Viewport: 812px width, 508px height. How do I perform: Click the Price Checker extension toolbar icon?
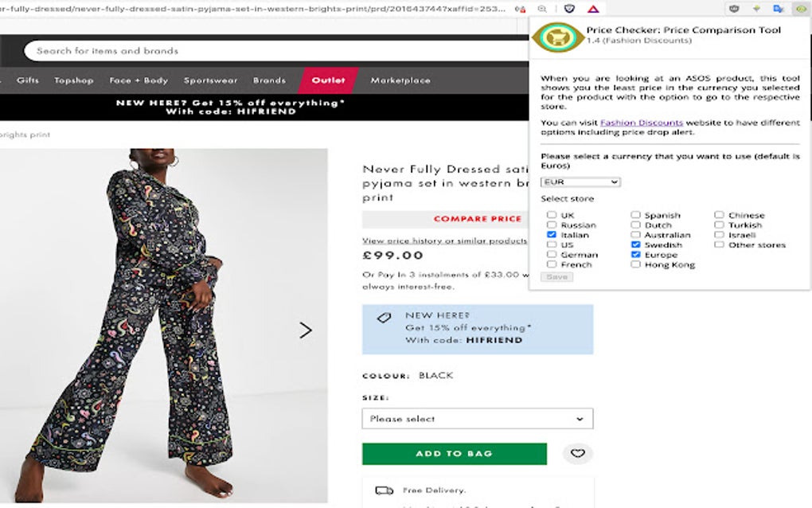click(801, 9)
